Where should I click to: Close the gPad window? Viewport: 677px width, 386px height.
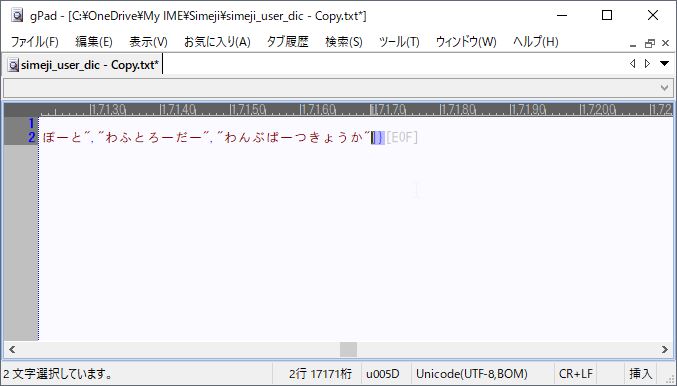coord(653,16)
